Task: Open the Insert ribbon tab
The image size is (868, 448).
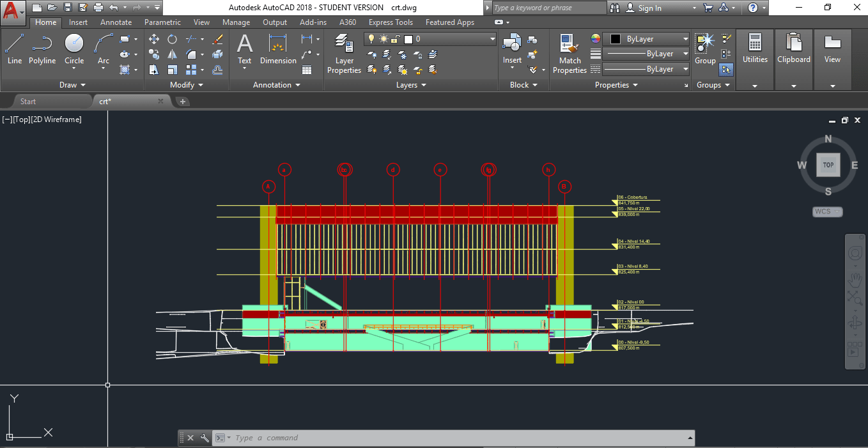Action: (79, 22)
